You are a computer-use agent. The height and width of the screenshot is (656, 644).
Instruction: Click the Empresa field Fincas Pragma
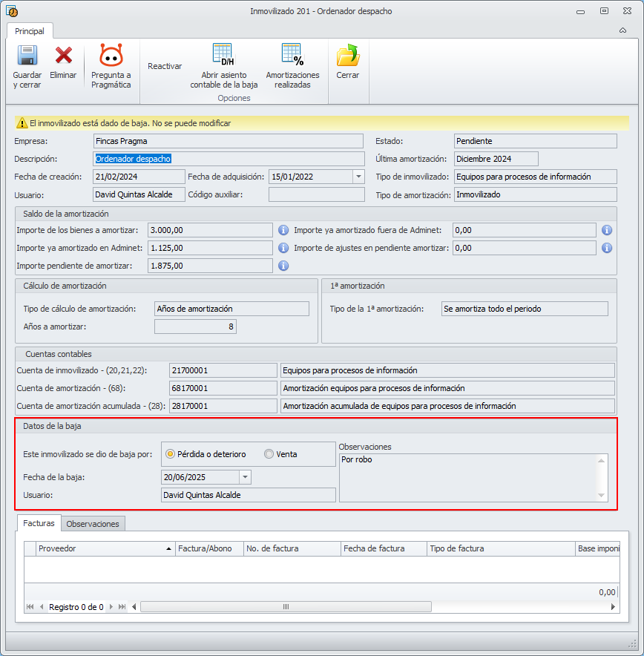click(x=229, y=141)
